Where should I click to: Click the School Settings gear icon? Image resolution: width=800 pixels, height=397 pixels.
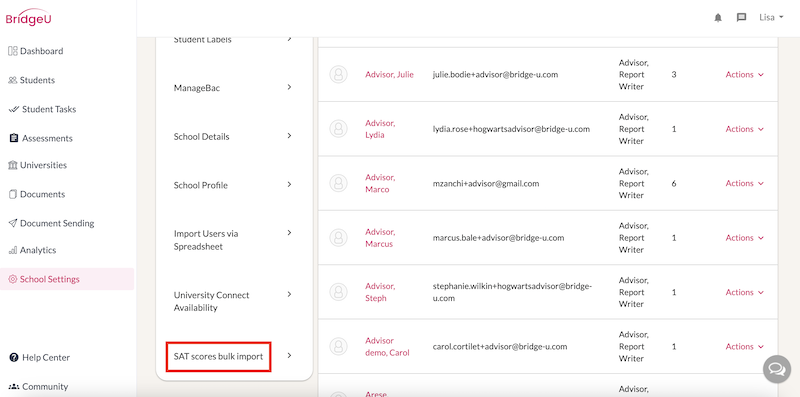(13, 280)
